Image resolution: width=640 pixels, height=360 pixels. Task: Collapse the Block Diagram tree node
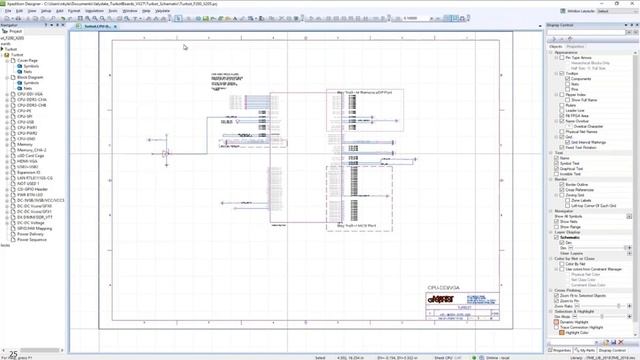tap(7, 77)
